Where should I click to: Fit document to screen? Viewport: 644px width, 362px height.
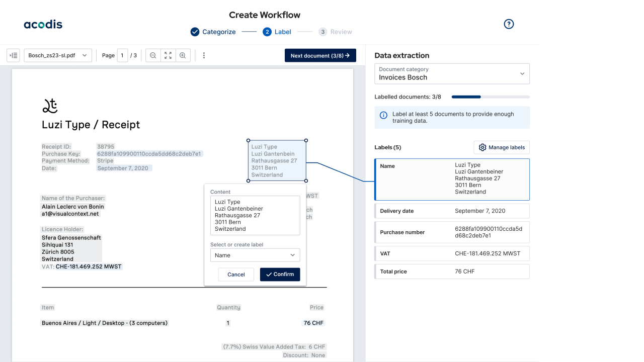(168, 55)
